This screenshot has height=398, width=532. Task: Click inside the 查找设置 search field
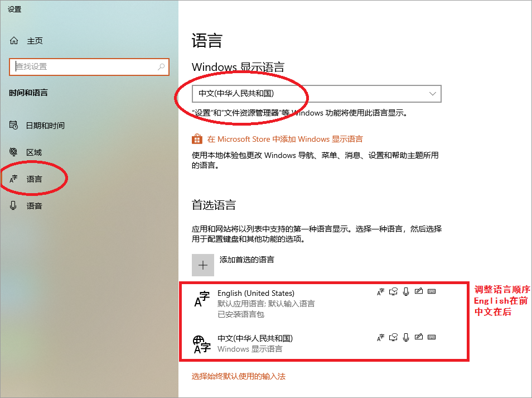point(84,66)
